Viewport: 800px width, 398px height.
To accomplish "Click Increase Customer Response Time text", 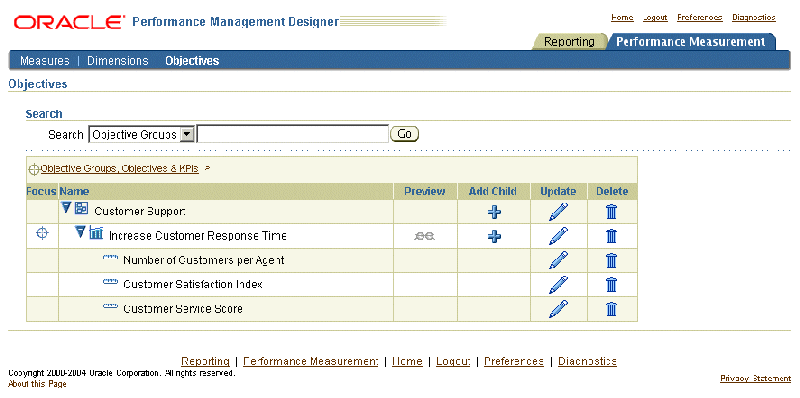I will click(197, 236).
